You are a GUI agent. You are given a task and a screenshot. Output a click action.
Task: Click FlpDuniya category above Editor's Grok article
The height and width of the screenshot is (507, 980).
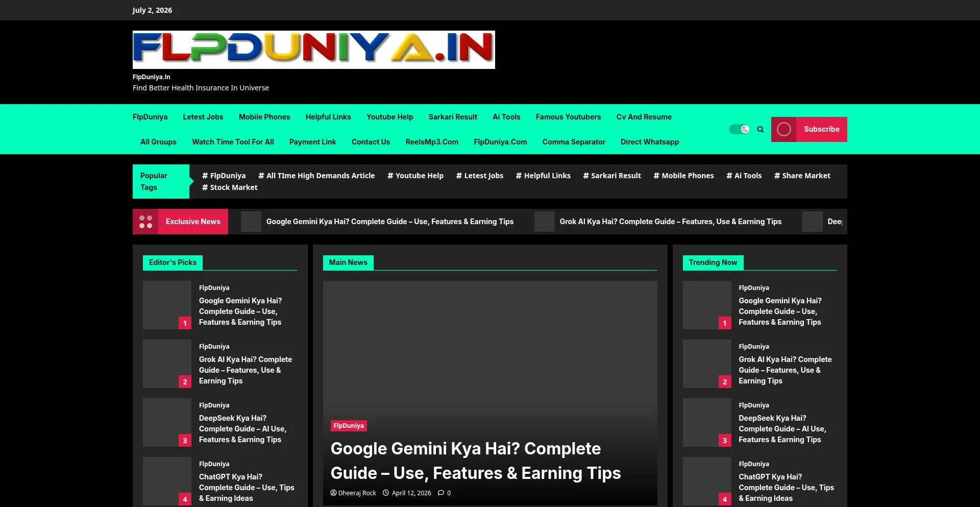pyautogui.click(x=214, y=347)
